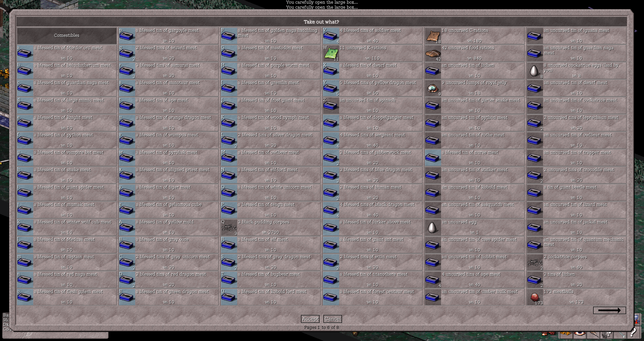Select the C-rations sack icon
Screen dimensions: 644x341
(433, 36)
